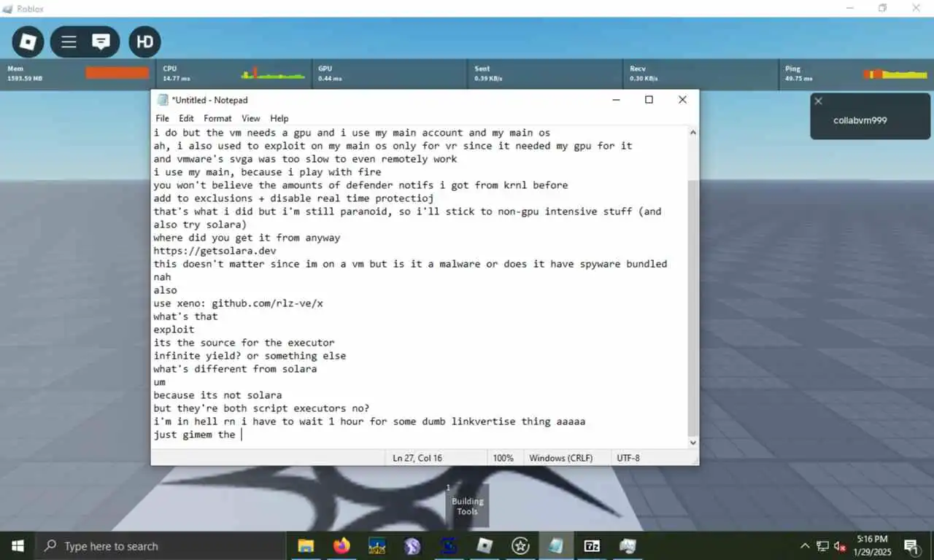This screenshot has height=560, width=934.
Task: Open the taskbar clock and date
Action: (873, 545)
